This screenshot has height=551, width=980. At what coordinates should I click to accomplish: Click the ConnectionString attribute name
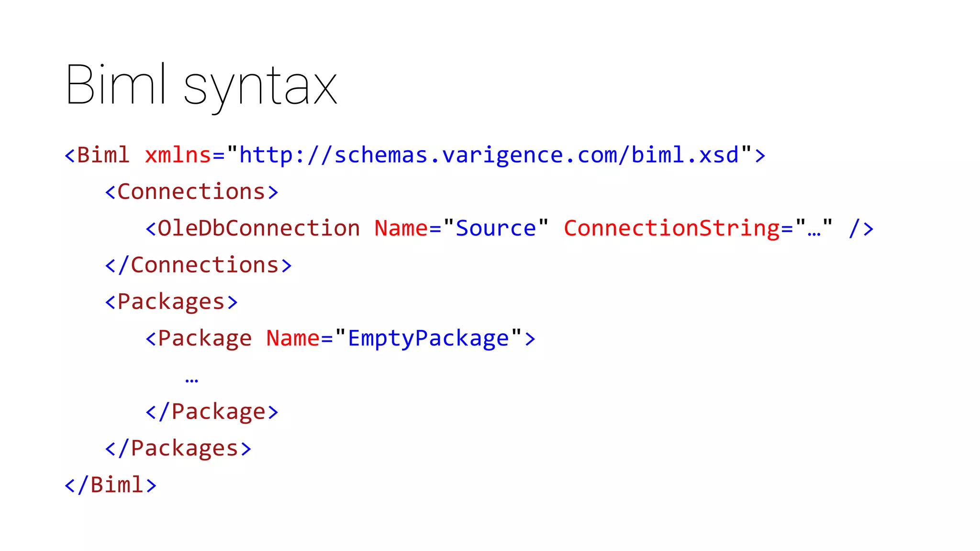672,228
